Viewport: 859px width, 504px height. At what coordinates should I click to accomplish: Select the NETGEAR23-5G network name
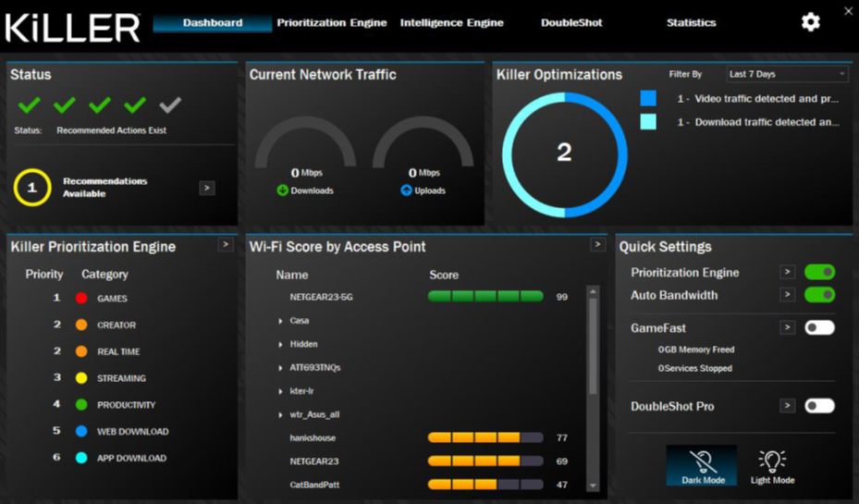[x=321, y=297]
